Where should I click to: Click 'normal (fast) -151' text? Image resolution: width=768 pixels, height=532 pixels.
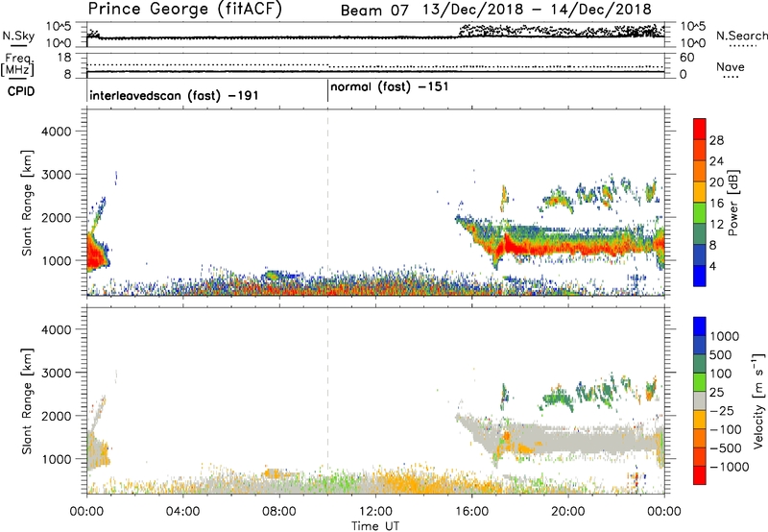[x=390, y=87]
